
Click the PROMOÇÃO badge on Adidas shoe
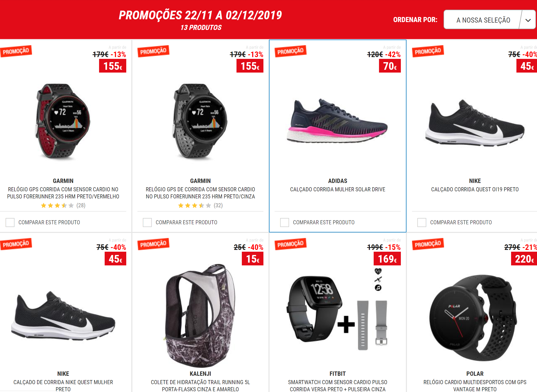(290, 51)
